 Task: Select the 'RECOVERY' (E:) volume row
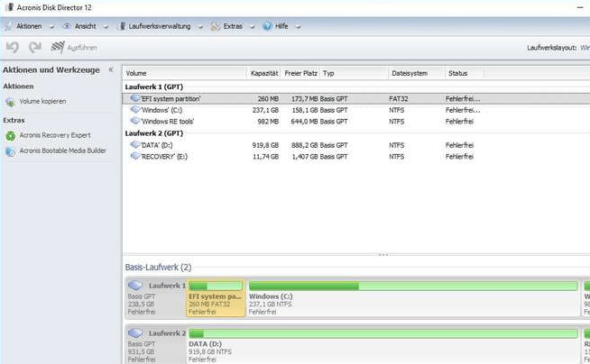point(356,156)
